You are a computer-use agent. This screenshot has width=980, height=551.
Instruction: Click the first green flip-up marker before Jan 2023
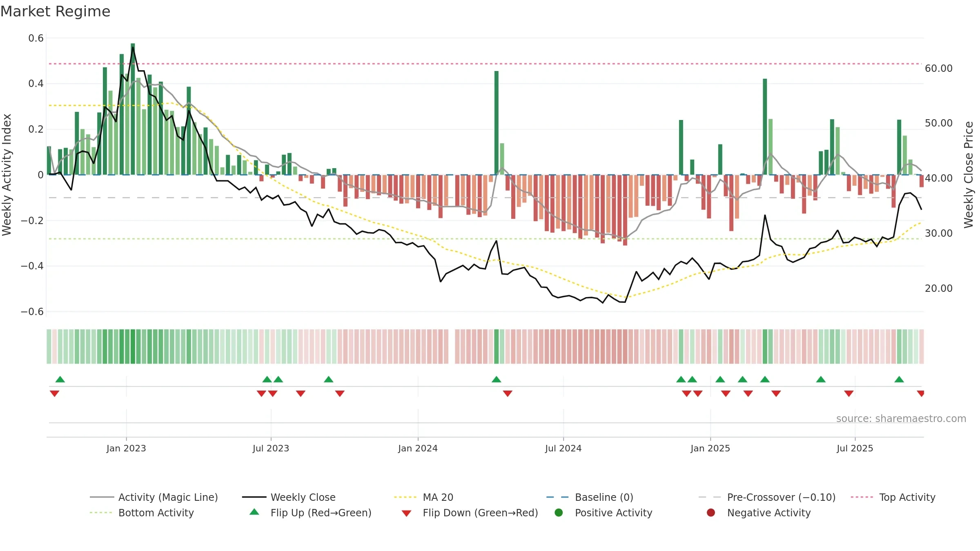[x=60, y=380]
